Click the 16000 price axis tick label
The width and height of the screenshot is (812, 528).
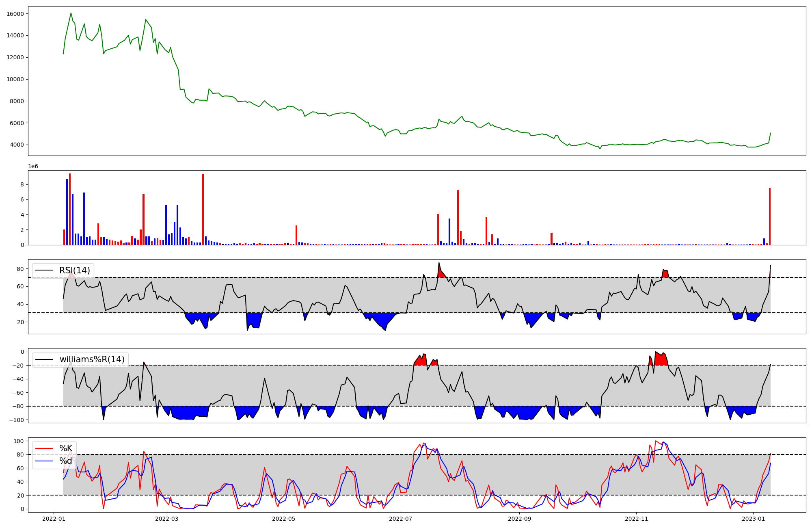(15, 14)
